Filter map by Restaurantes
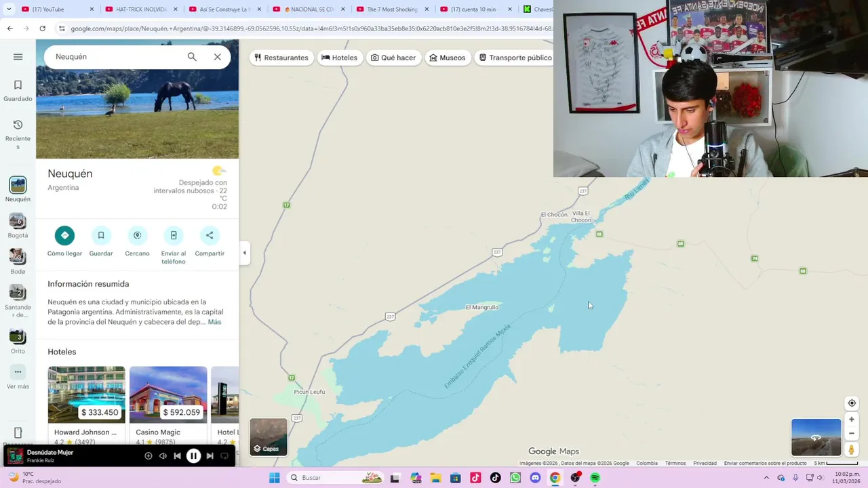 tap(281, 58)
